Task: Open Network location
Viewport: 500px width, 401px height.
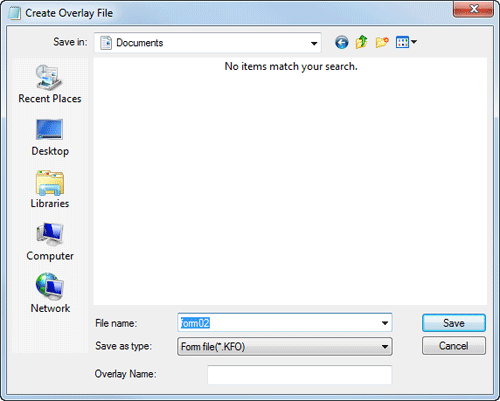Action: 50,293
